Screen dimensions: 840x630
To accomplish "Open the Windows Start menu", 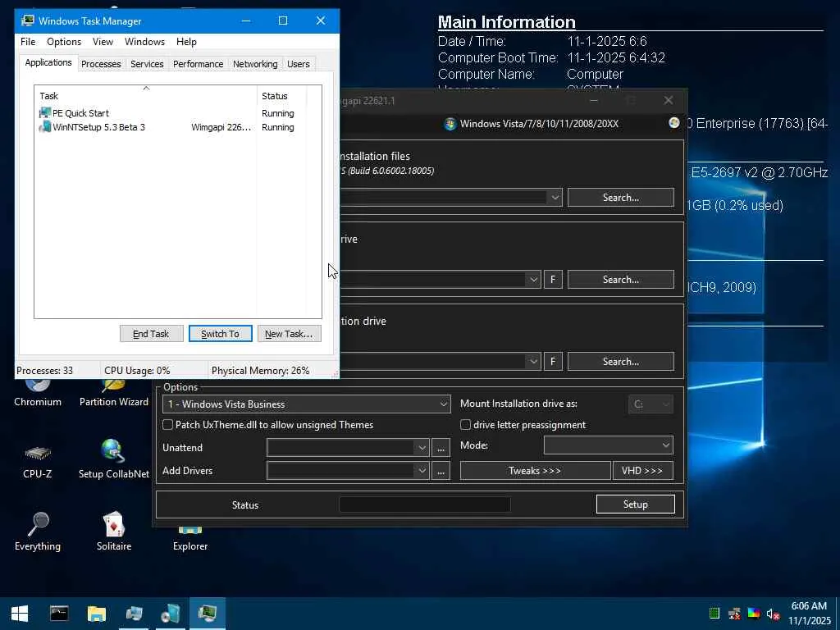I will (x=20, y=613).
